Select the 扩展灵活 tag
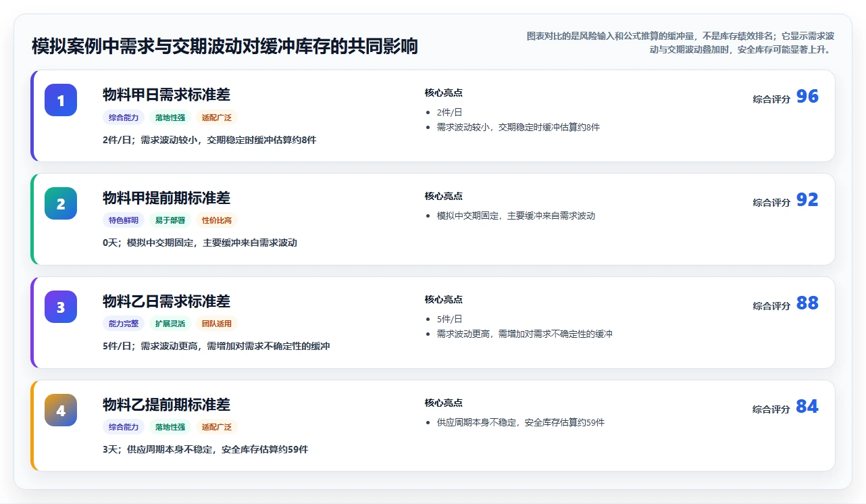 tap(170, 324)
